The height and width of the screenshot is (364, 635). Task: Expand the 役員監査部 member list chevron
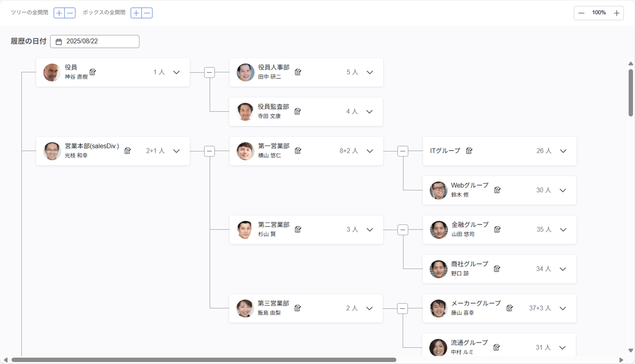coord(370,112)
